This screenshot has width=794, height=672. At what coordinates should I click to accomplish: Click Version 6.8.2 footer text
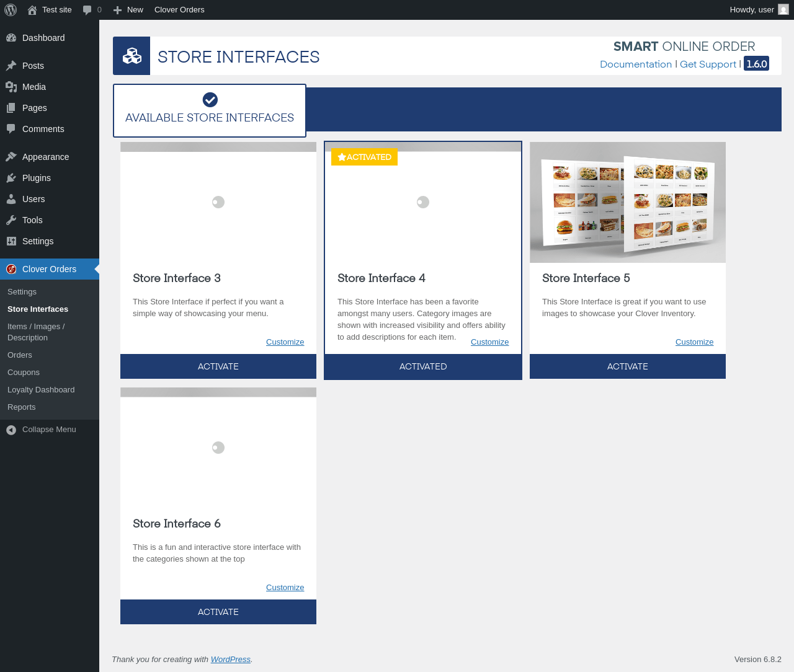(758, 660)
